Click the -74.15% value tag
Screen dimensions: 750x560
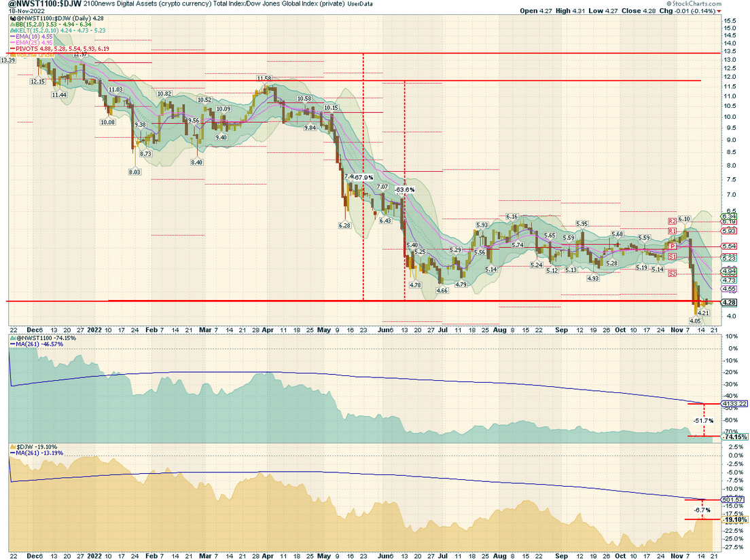coord(734,437)
